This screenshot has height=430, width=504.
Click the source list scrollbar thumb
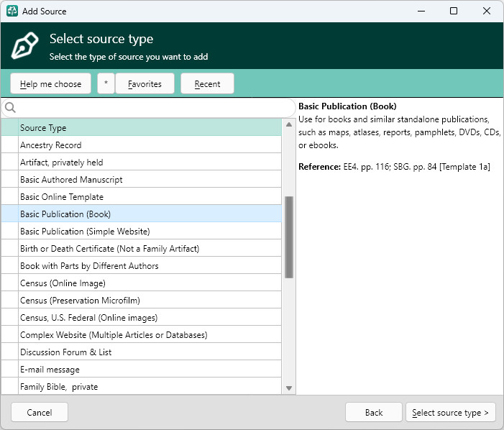[288, 237]
